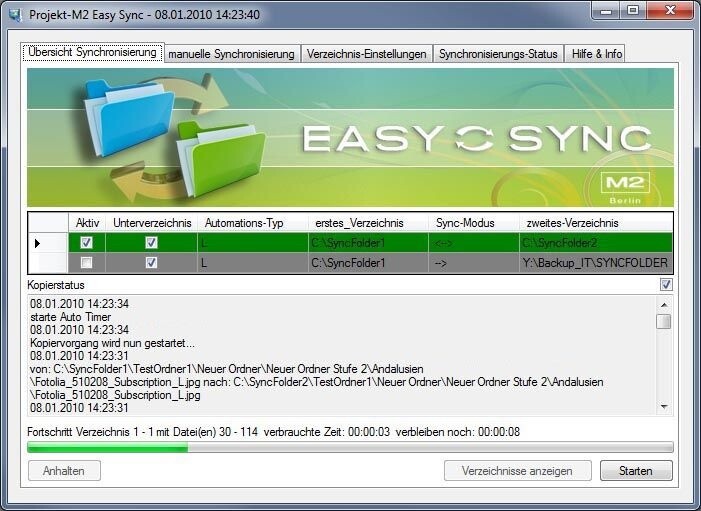The width and height of the screenshot is (701, 511).
Task: Close the Easy Sync window
Action: point(670,11)
